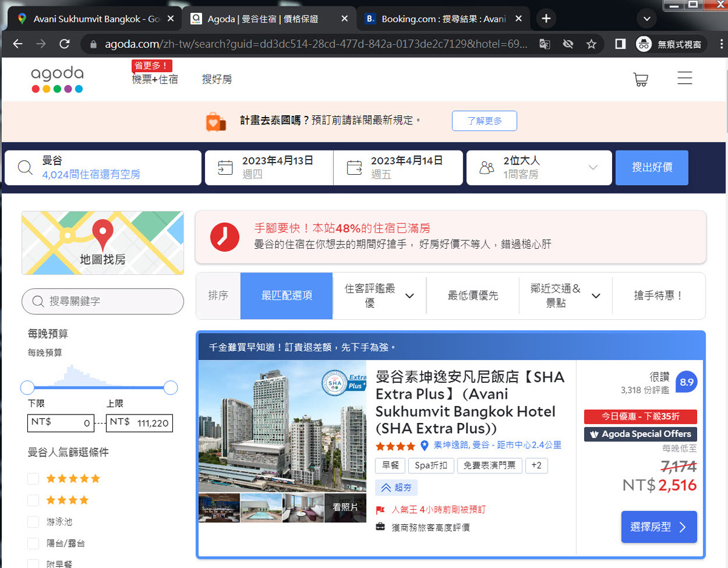
Task: Tick the five-star filter checkbox
Action: 33,479
